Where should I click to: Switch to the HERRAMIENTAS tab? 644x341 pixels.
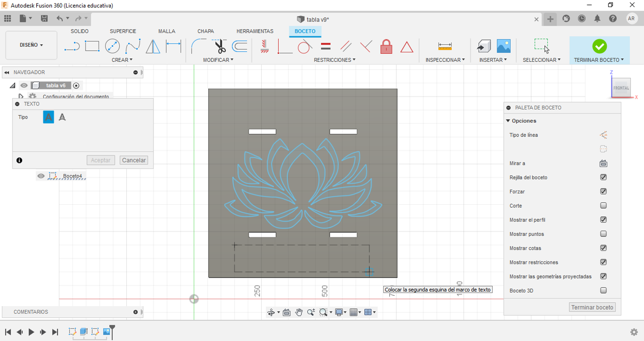click(x=255, y=31)
